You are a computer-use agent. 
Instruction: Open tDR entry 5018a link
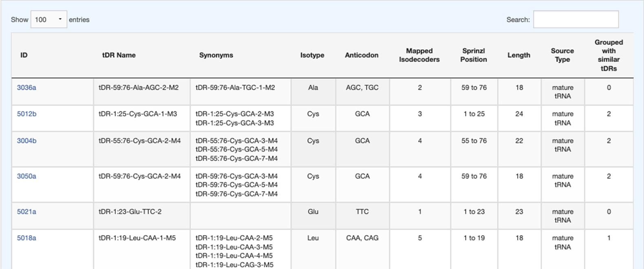(x=26, y=238)
